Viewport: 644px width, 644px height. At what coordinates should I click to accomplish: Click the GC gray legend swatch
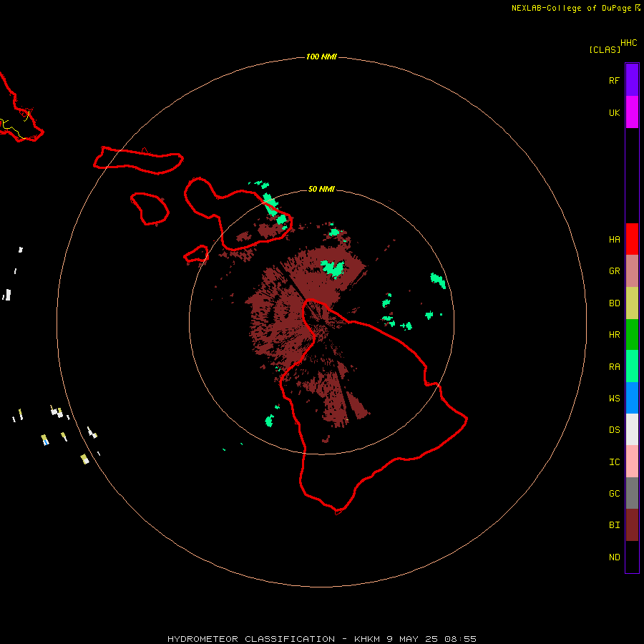coord(632,493)
